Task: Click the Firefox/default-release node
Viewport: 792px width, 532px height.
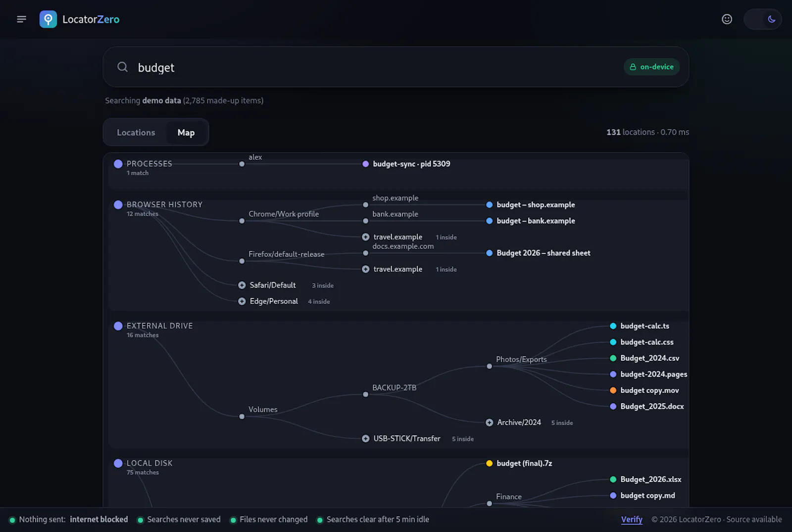Action: tap(242, 261)
